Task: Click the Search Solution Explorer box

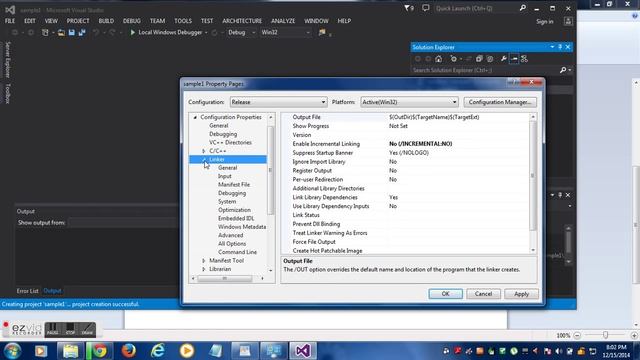Action: tap(485, 70)
